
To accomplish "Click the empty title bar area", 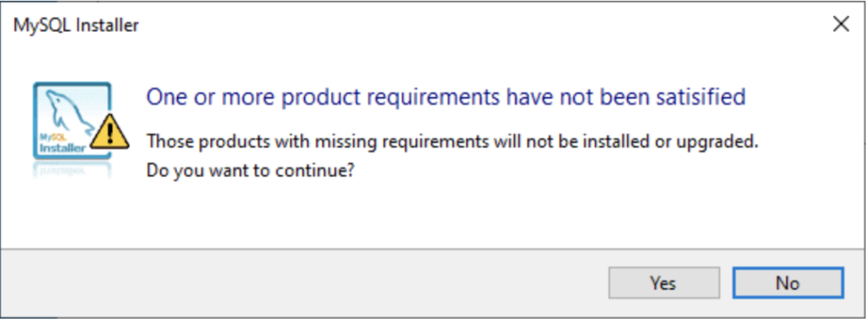I will pyautogui.click(x=482, y=25).
